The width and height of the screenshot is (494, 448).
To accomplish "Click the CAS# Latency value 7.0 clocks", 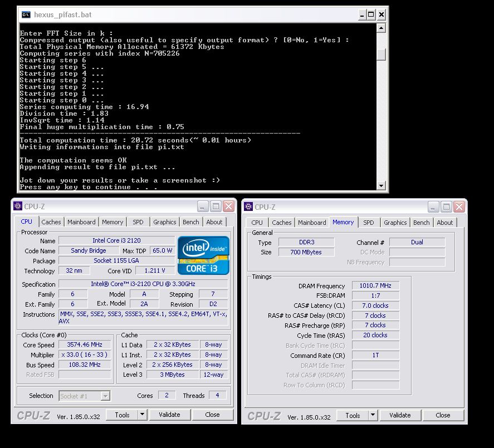I will (x=375, y=306).
